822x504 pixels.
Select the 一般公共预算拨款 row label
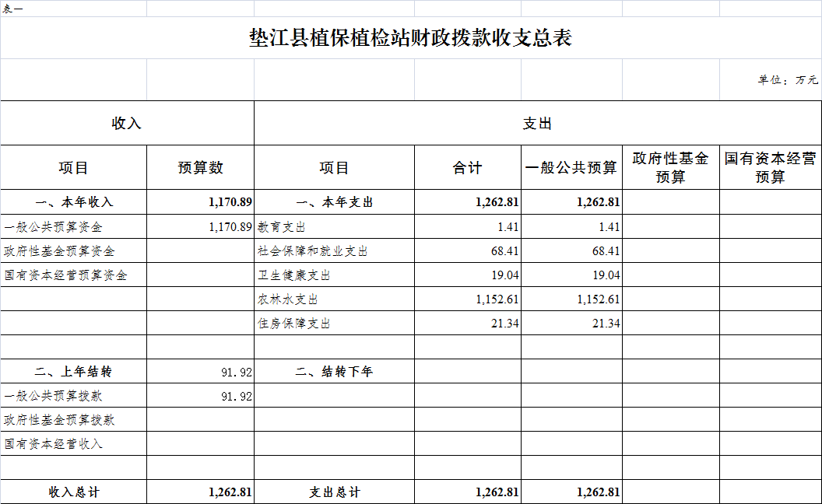click(x=54, y=396)
